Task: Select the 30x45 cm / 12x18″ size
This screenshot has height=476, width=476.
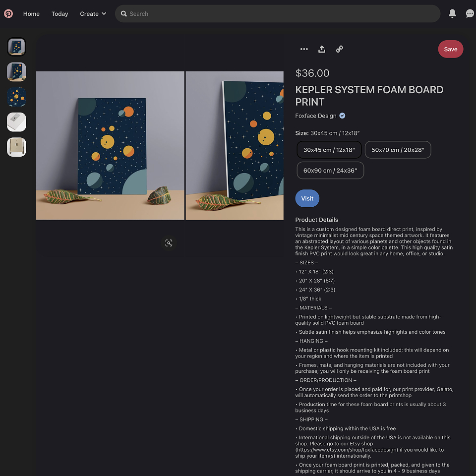Action: click(x=329, y=150)
